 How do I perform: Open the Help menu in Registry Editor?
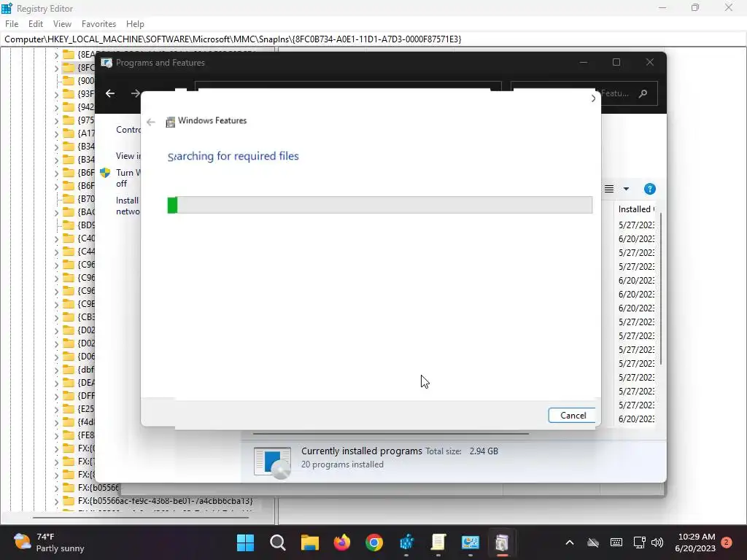[135, 24]
